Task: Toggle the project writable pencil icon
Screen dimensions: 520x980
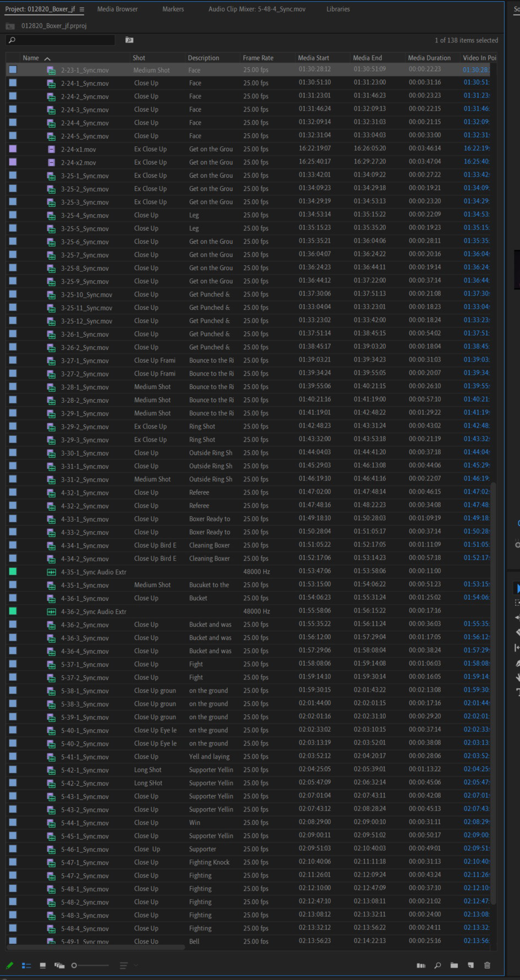Action: pyautogui.click(x=9, y=965)
